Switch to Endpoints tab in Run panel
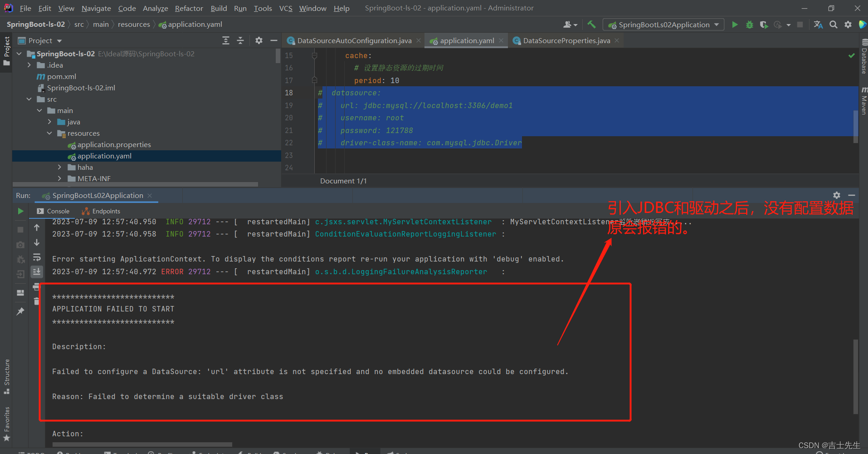 tap(101, 211)
